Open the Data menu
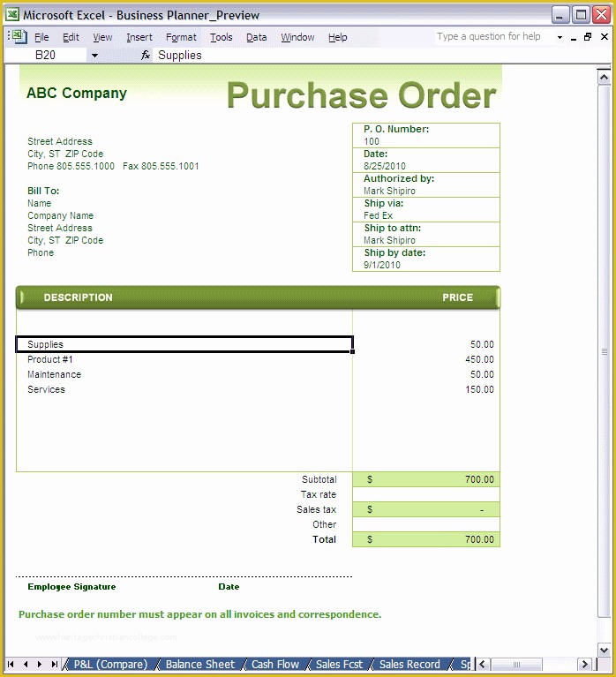Image resolution: width=616 pixels, height=677 pixels. pyautogui.click(x=257, y=37)
